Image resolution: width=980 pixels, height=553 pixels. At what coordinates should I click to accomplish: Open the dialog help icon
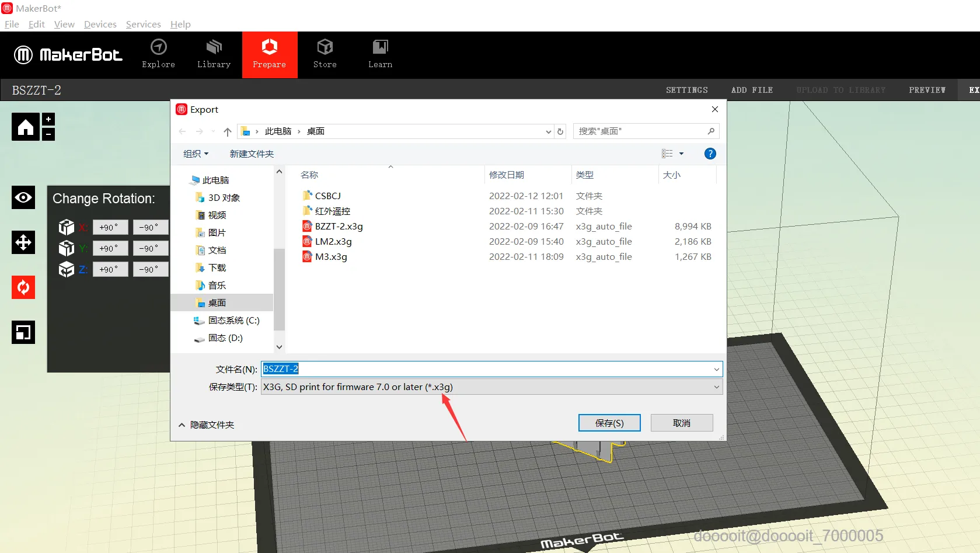point(710,154)
